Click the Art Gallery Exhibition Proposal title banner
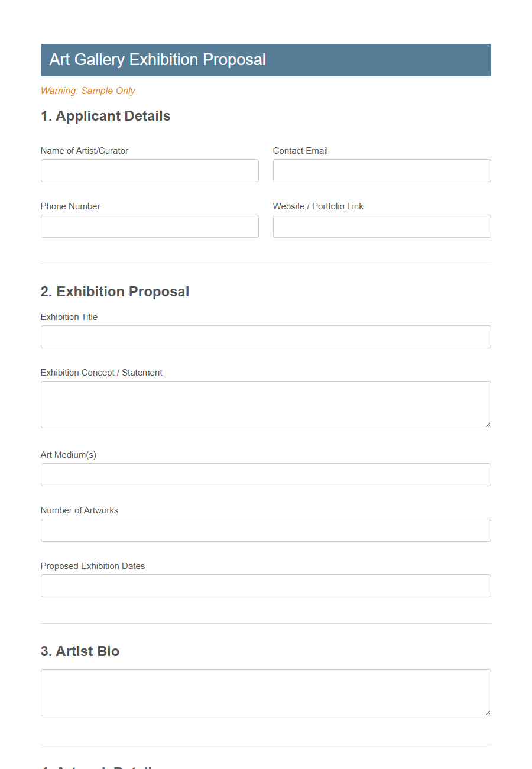The image size is (532, 769). pos(157,60)
